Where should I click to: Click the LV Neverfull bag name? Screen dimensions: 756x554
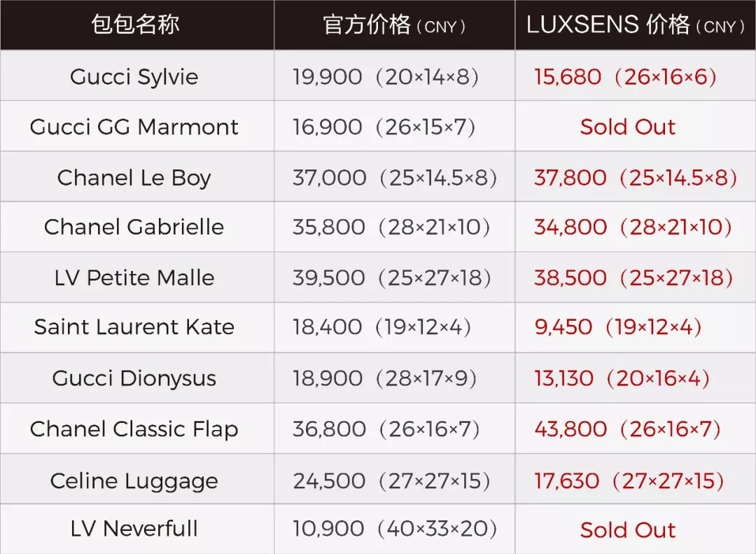pyautogui.click(x=134, y=529)
